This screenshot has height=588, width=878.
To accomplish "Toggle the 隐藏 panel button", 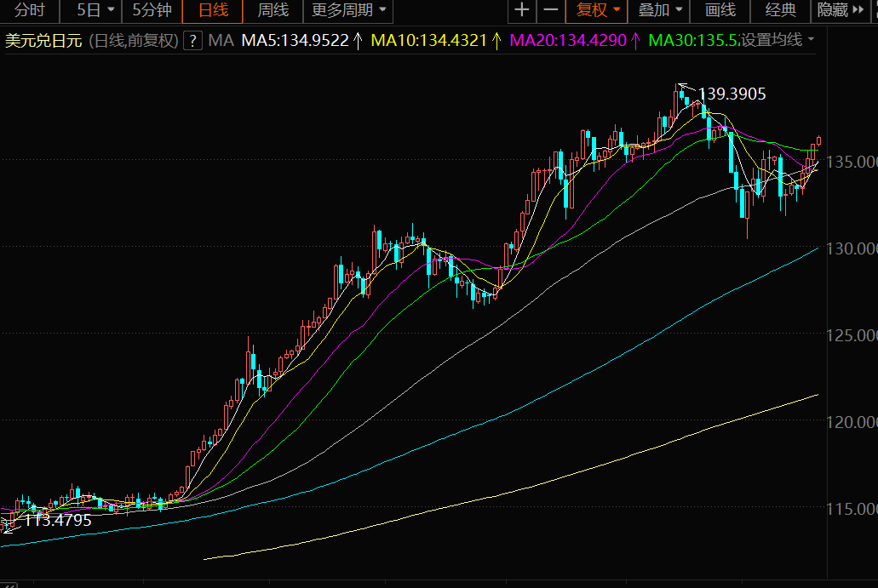I will [x=840, y=10].
